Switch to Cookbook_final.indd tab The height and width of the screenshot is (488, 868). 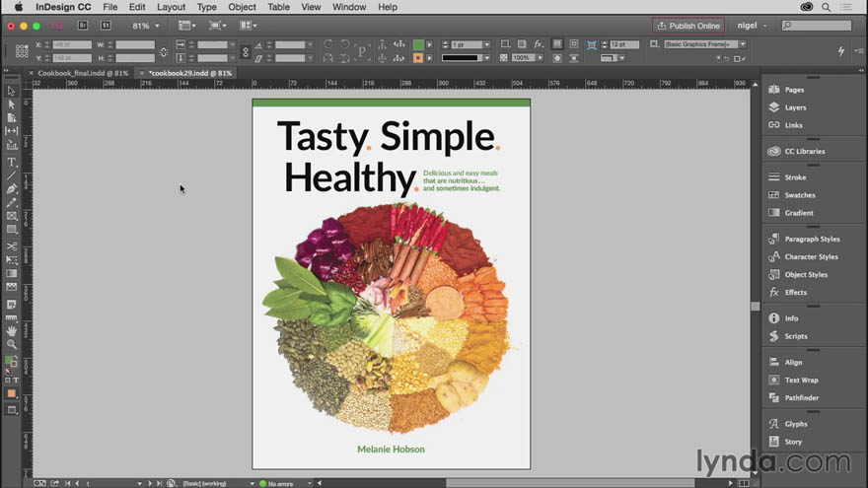(83, 73)
